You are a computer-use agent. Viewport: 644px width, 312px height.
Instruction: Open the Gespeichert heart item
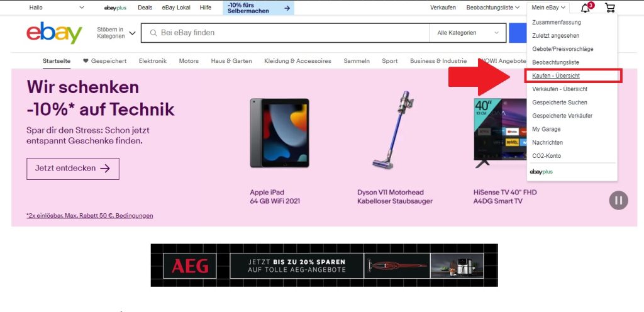[104, 61]
